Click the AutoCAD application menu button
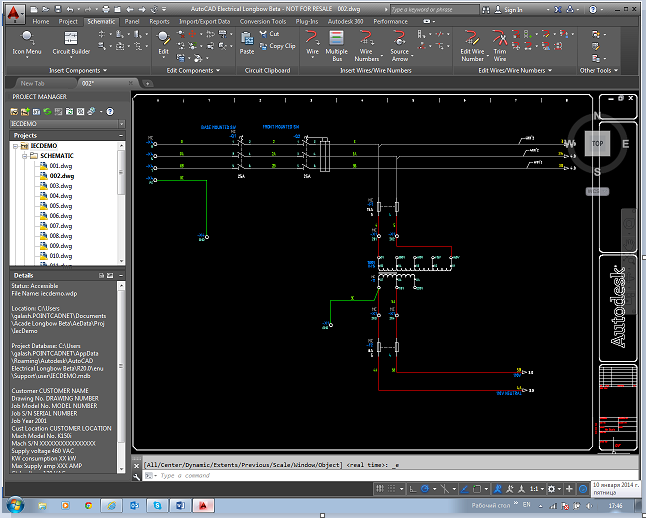Screen dimensions: 646x518 pos(14,14)
